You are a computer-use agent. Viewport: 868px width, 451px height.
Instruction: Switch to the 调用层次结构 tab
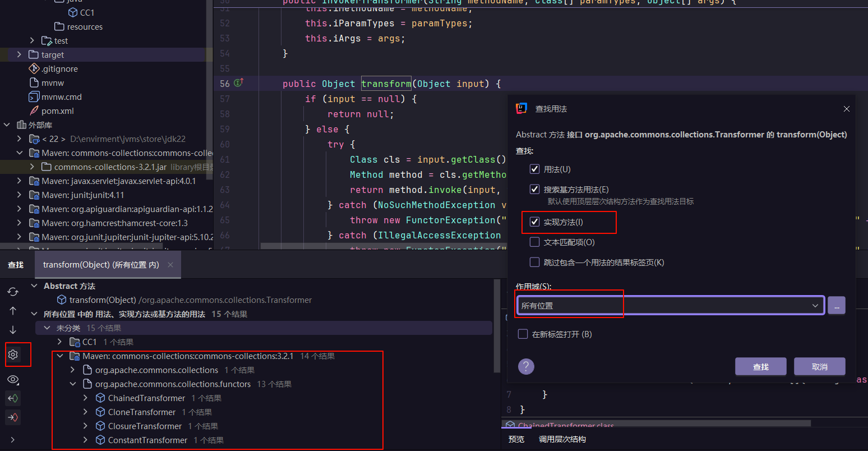tap(562, 439)
